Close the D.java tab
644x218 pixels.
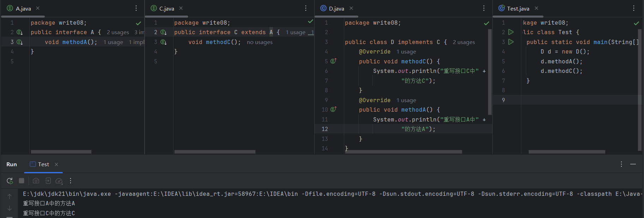(x=351, y=8)
